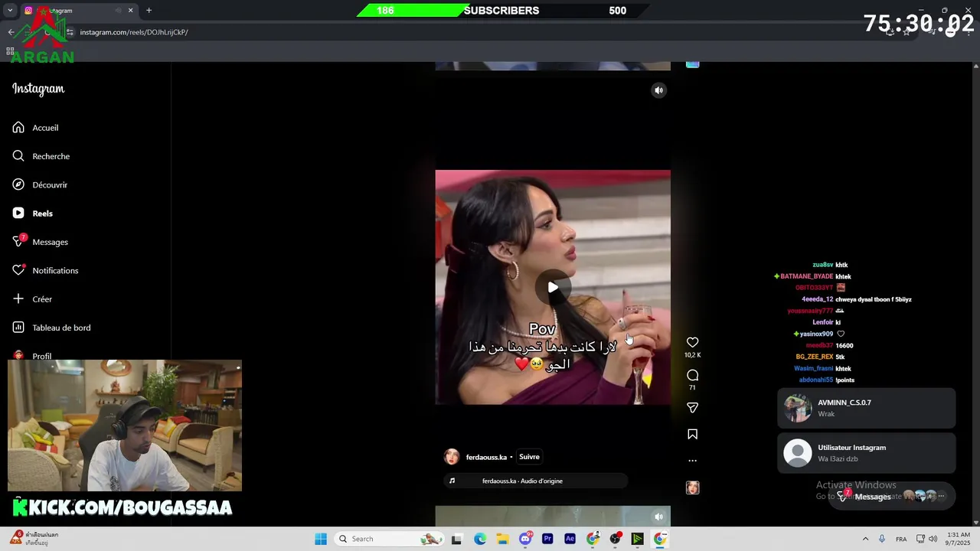This screenshot has width=980, height=551.
Task: Open Utilisateur Instagram message notification
Action: click(867, 453)
